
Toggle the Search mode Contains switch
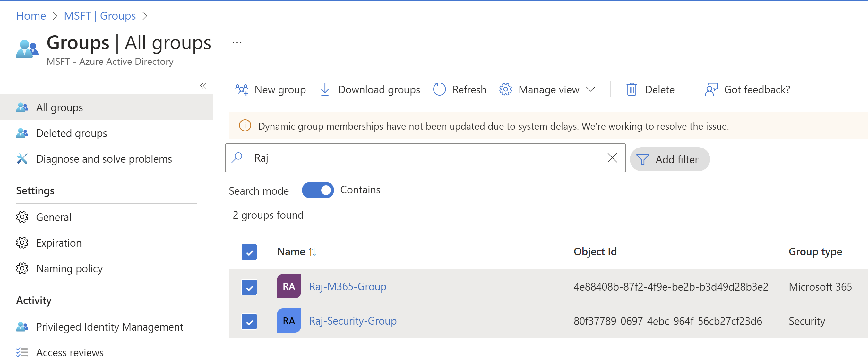pyautogui.click(x=317, y=190)
